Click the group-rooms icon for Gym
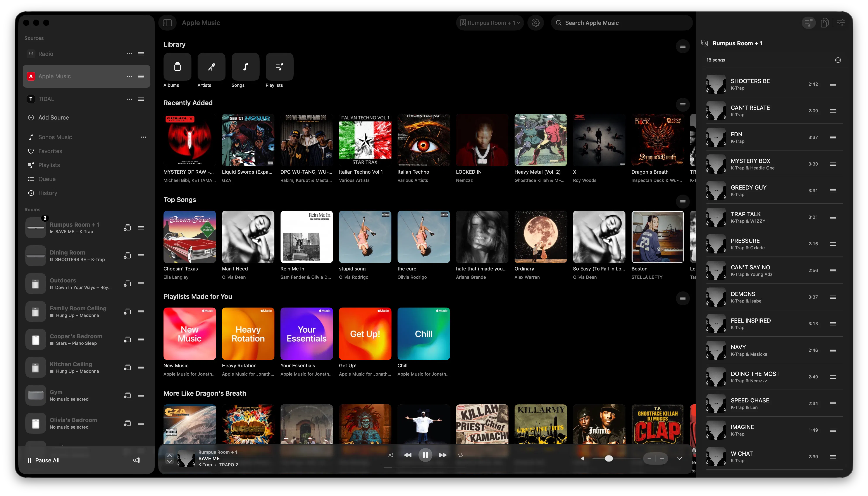This screenshot has height=496, width=868. 127,395
